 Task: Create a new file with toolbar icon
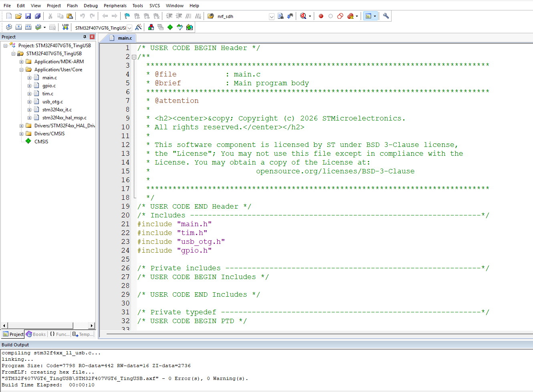[9, 16]
